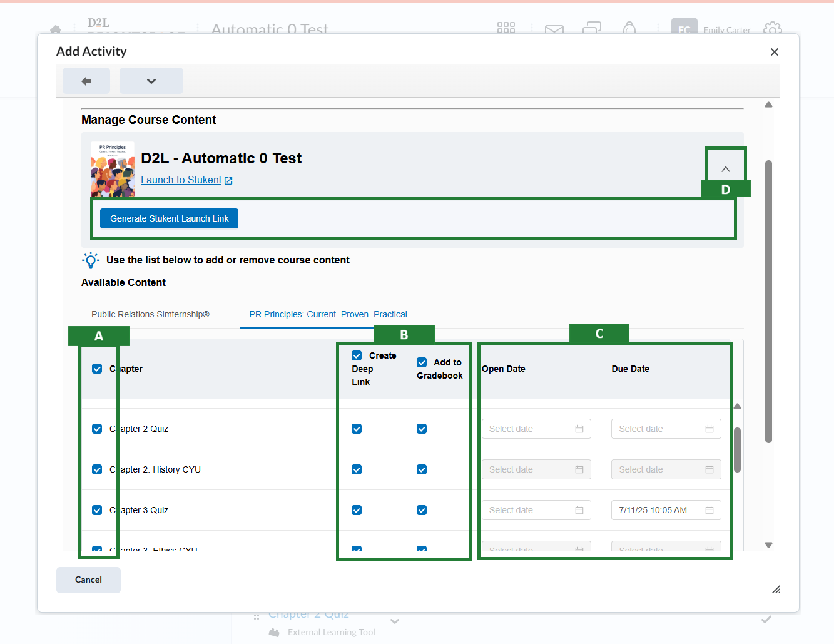
Task: Select the PR Principles: Current. Proven. Practical. tab
Action: (329, 314)
